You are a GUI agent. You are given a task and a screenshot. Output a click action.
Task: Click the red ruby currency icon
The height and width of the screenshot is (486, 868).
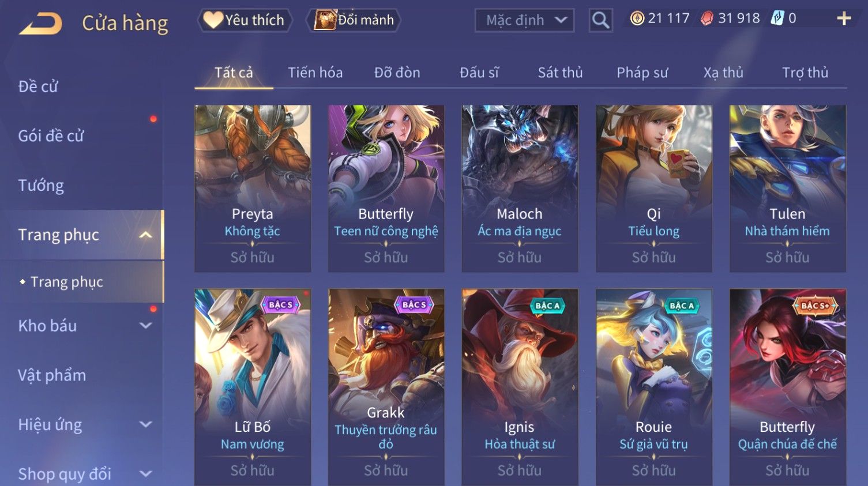pyautogui.click(x=707, y=18)
